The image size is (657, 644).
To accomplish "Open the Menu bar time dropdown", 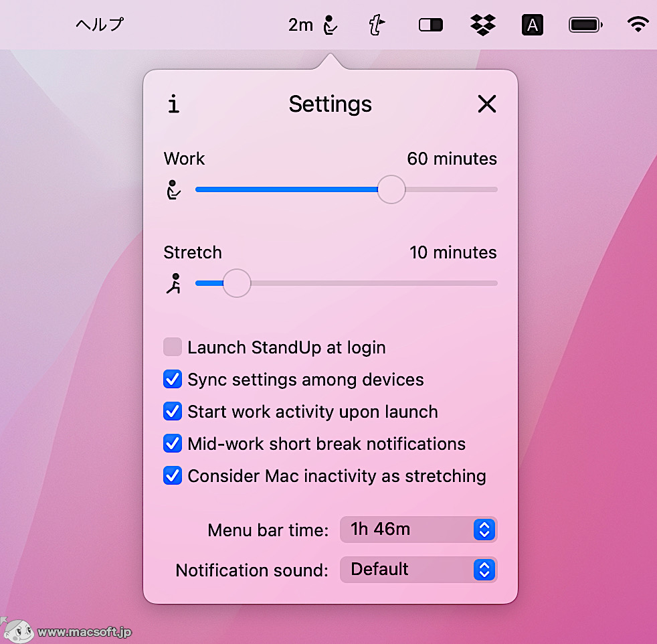I will (x=418, y=530).
